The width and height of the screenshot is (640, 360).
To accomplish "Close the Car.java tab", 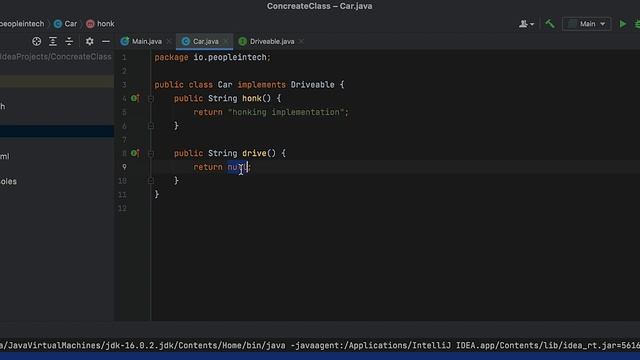I will (x=225, y=41).
